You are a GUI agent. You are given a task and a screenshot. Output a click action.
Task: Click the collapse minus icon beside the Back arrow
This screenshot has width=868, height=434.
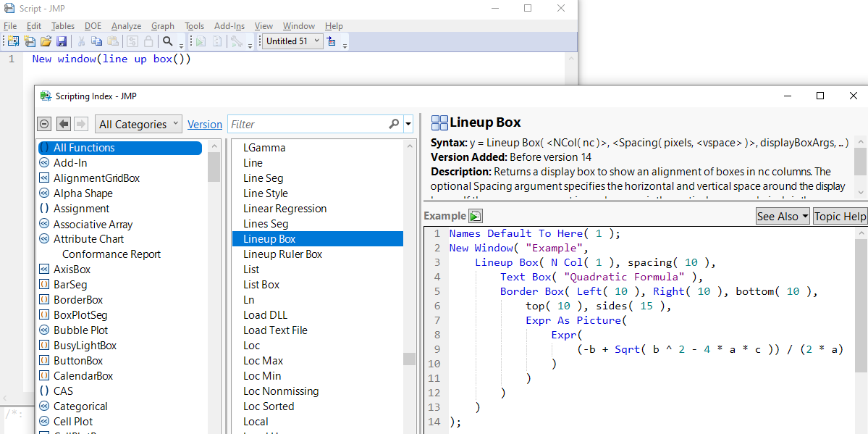[44, 124]
